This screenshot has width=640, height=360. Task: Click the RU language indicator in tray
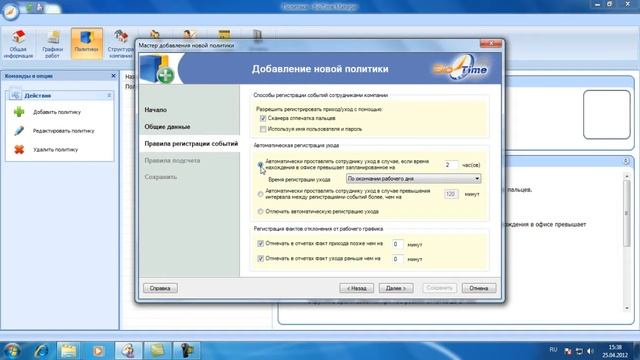pyautogui.click(x=553, y=350)
